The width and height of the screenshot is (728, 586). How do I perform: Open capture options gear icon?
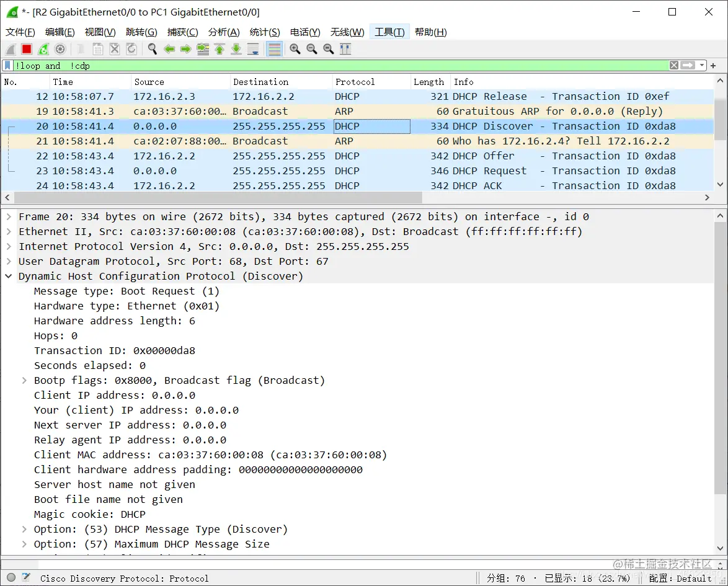(60, 49)
